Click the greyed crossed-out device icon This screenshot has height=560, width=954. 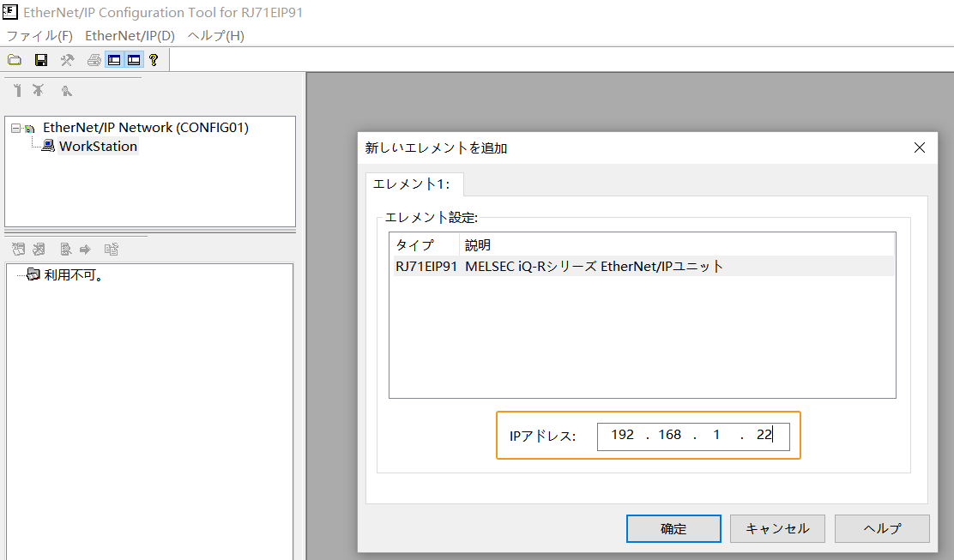tap(39, 91)
